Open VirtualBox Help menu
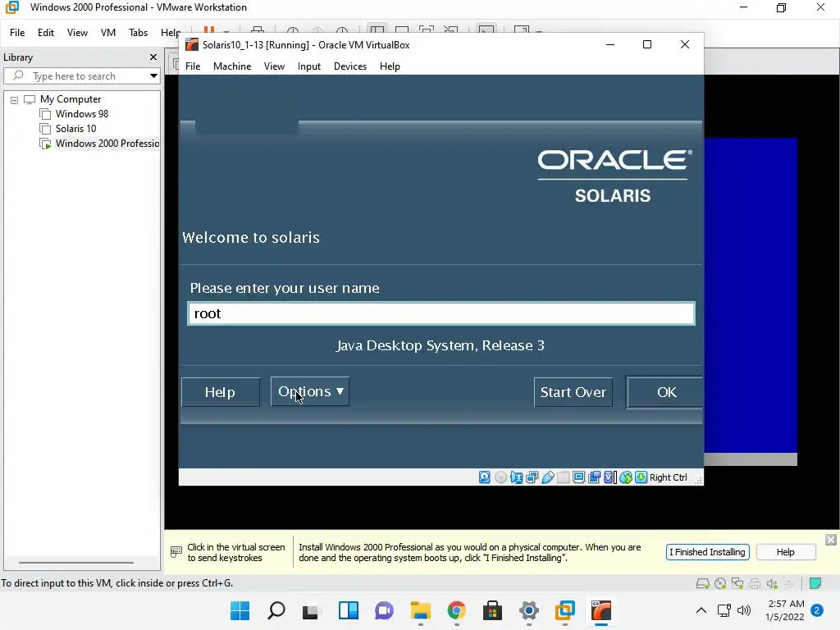Screen dimensions: 840x630 point(390,66)
